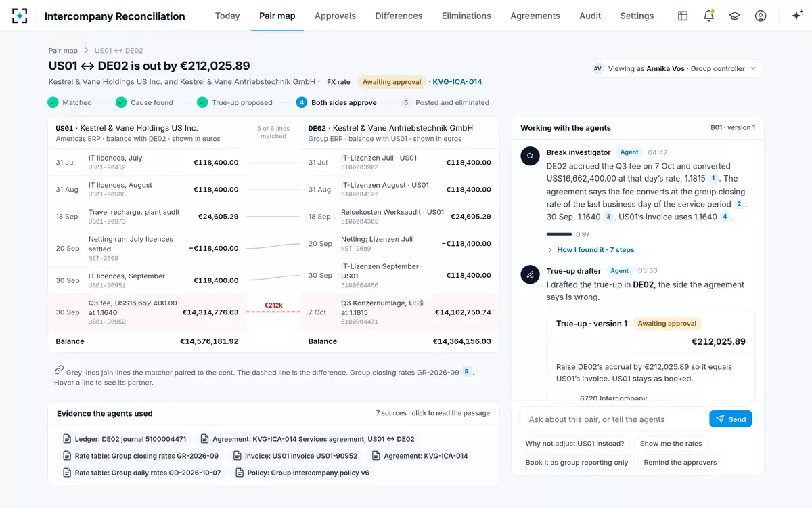Click the DE02 balance €14,364,156.03

tap(462, 341)
